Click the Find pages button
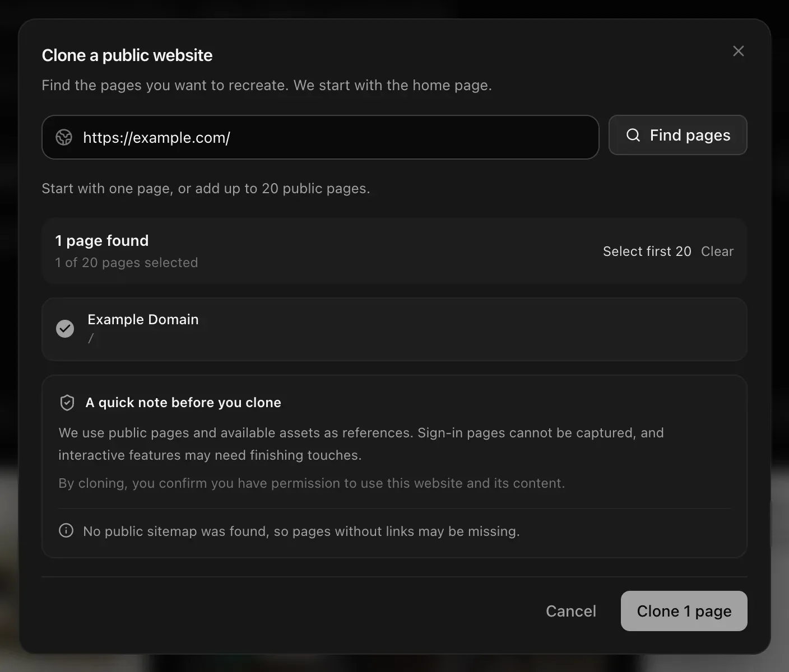 pos(677,135)
